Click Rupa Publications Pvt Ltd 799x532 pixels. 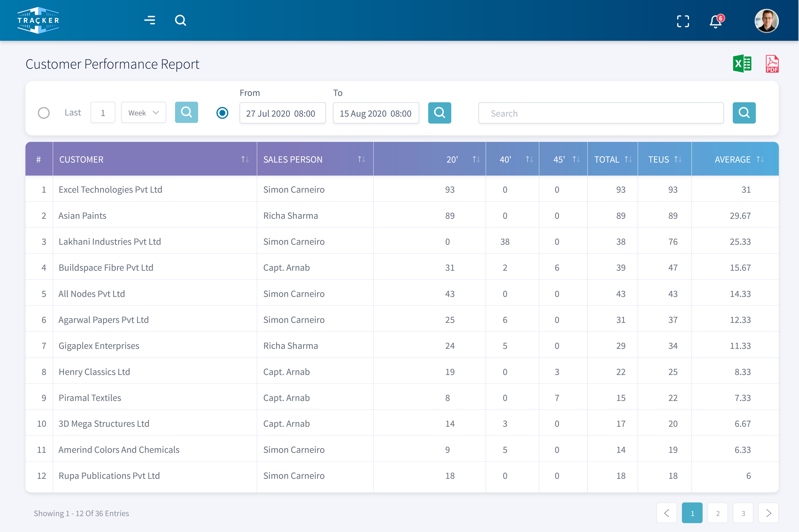tap(109, 476)
